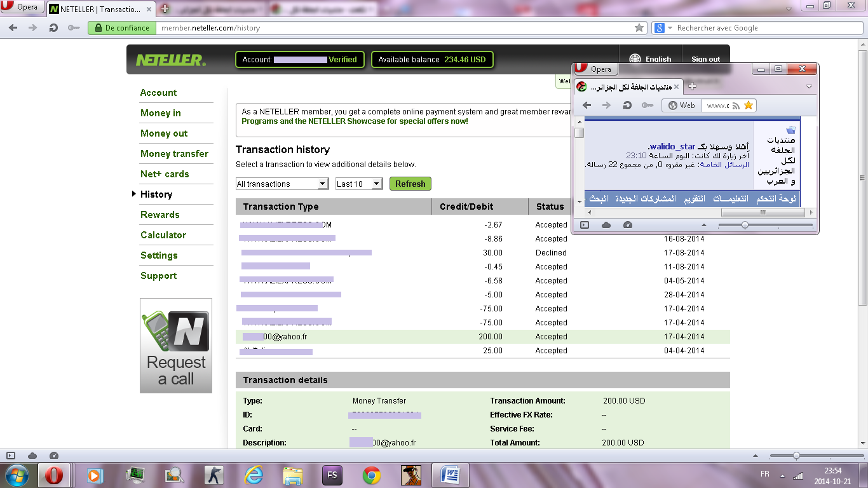Screen dimensions: 868x488
Task: Open the Google search engine selector icon
Action: click(x=662, y=28)
